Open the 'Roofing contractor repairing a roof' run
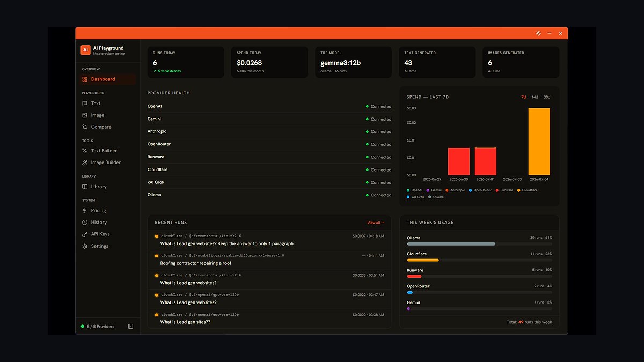Screen dimensions: 644x362 coord(269,260)
